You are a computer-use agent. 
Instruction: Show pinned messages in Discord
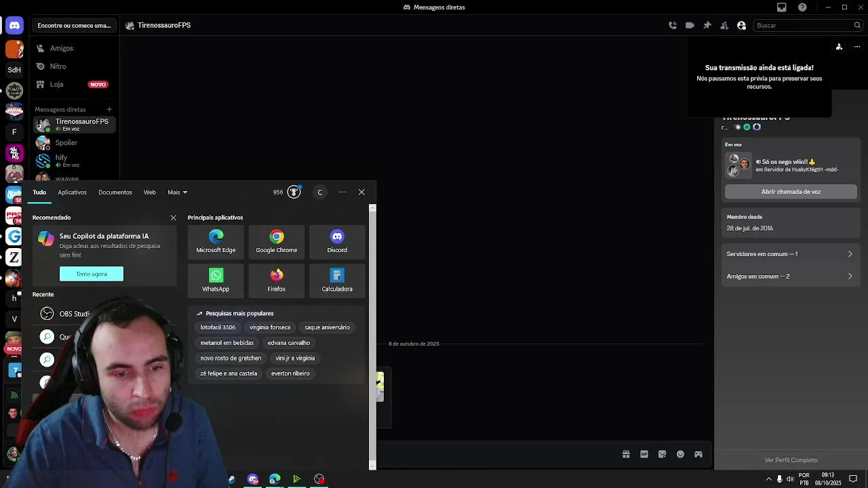tap(707, 25)
